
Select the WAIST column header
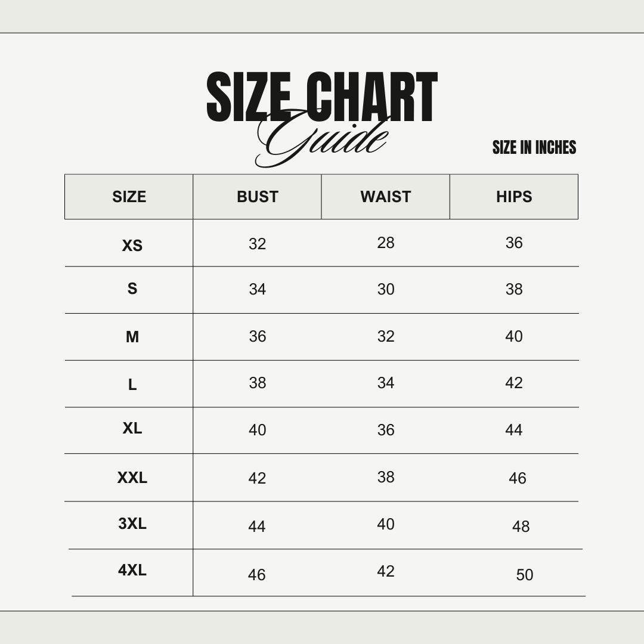click(386, 197)
